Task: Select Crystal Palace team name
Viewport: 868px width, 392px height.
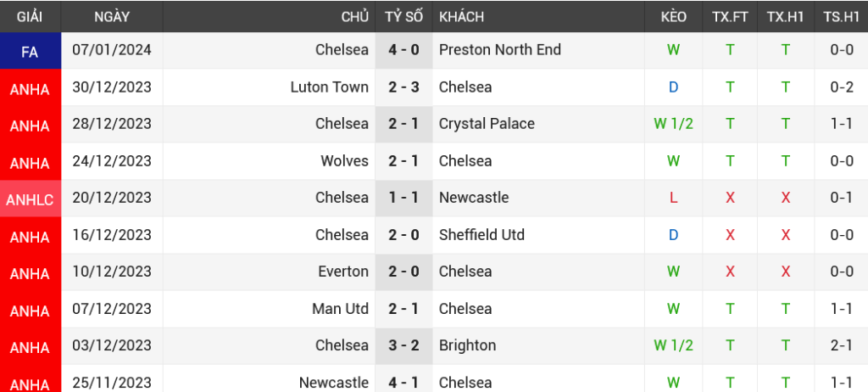Action: 487,124
